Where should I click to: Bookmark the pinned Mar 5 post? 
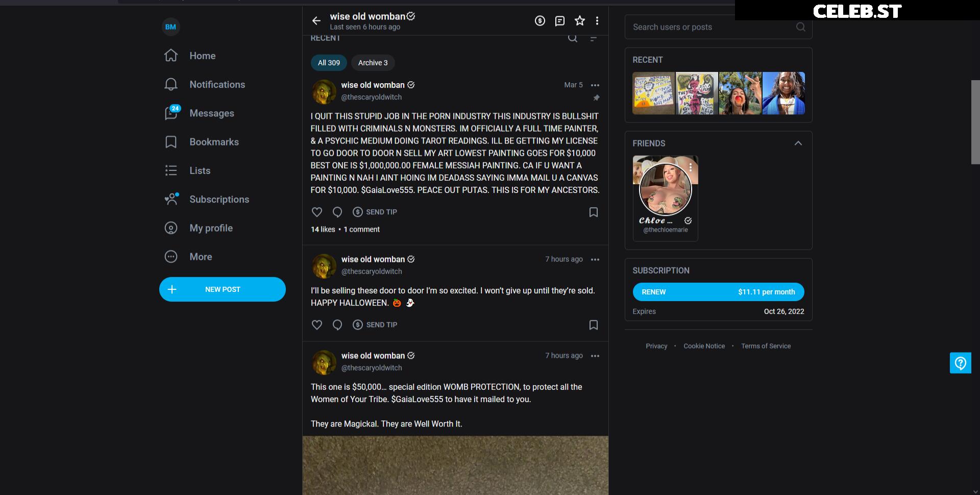[x=594, y=212]
